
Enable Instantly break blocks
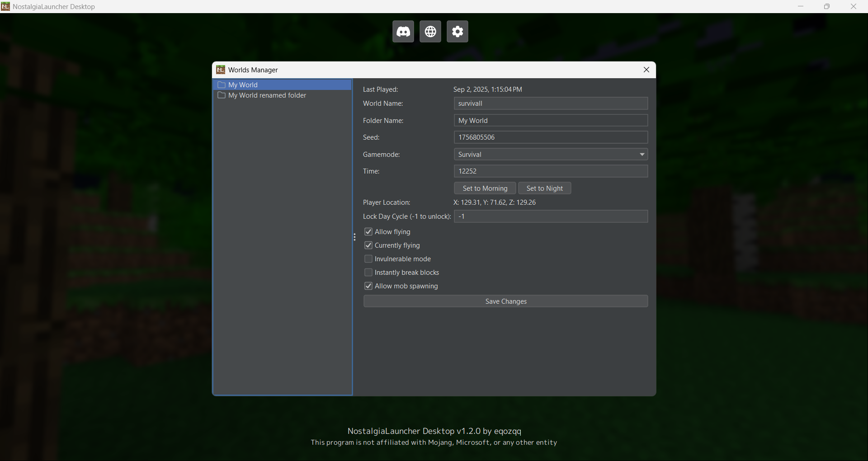point(368,273)
